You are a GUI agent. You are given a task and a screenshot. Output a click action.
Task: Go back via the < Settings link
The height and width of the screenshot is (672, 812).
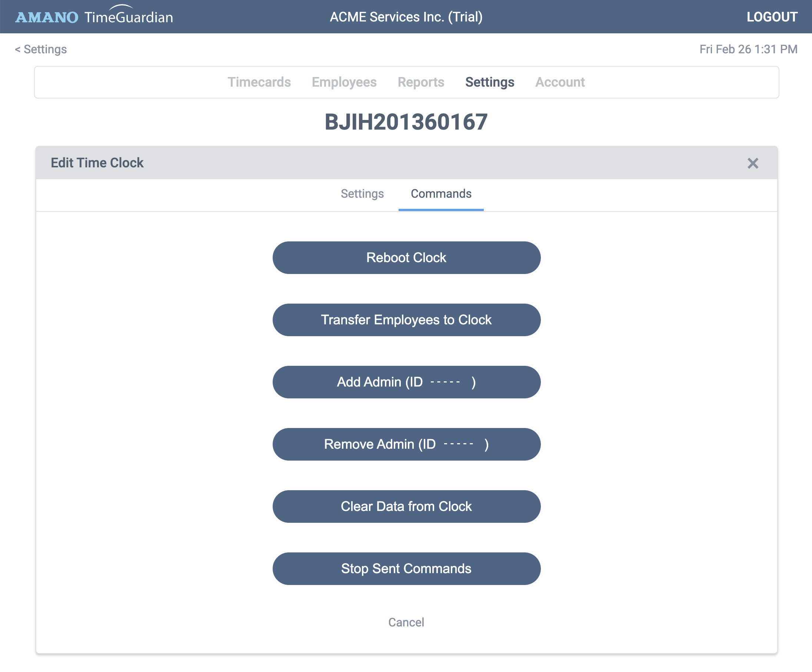click(x=41, y=49)
